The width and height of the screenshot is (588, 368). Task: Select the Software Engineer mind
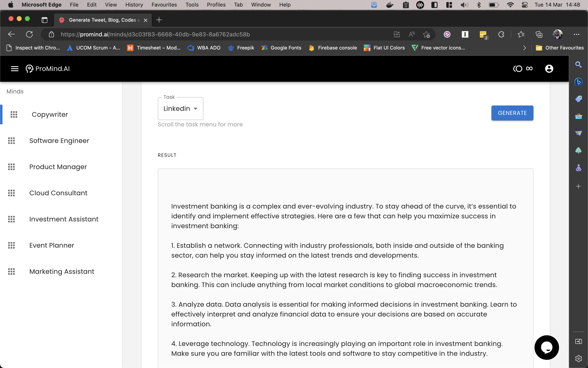(x=61, y=141)
